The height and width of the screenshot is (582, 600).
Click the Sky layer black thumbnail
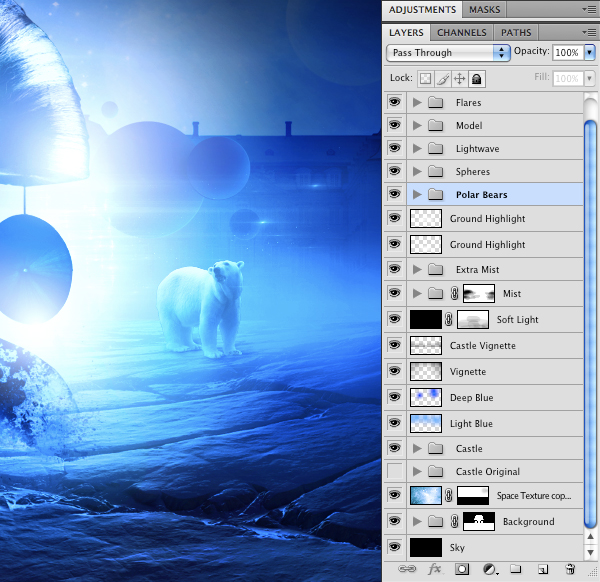coord(426,548)
